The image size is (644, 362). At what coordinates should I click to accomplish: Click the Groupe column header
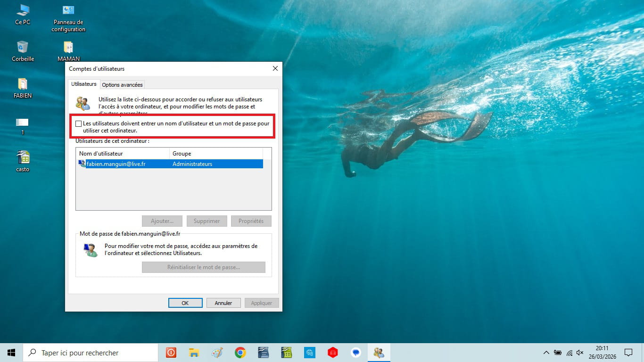click(x=216, y=154)
